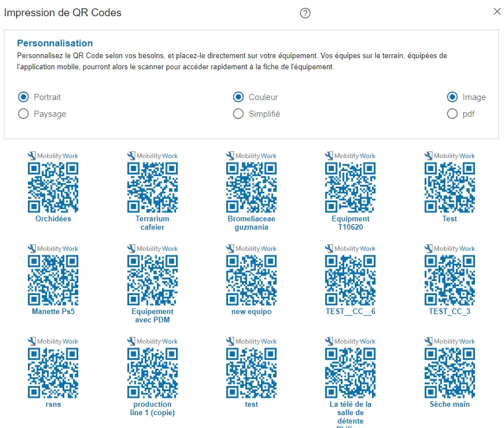
Task: Select the Image output format
Action: click(x=452, y=97)
